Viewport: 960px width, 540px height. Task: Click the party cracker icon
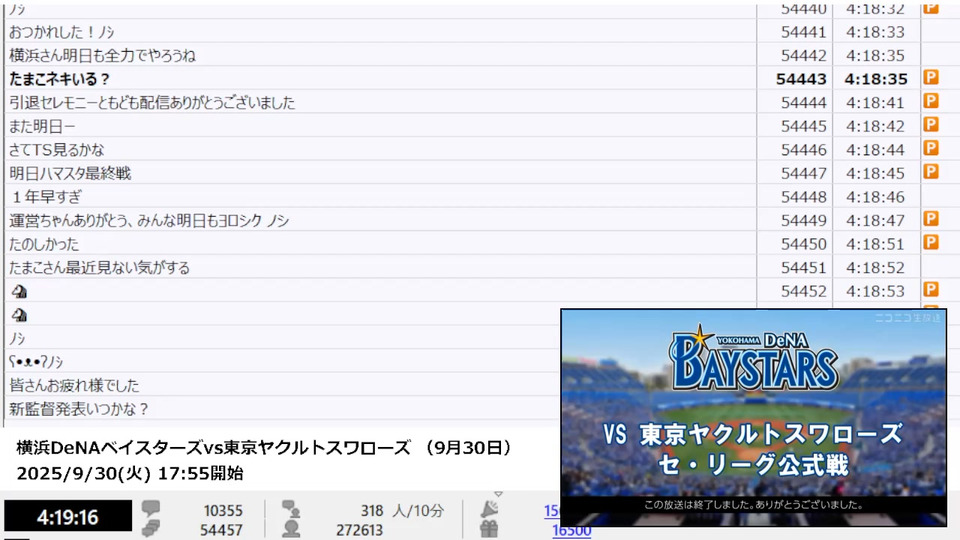click(489, 509)
